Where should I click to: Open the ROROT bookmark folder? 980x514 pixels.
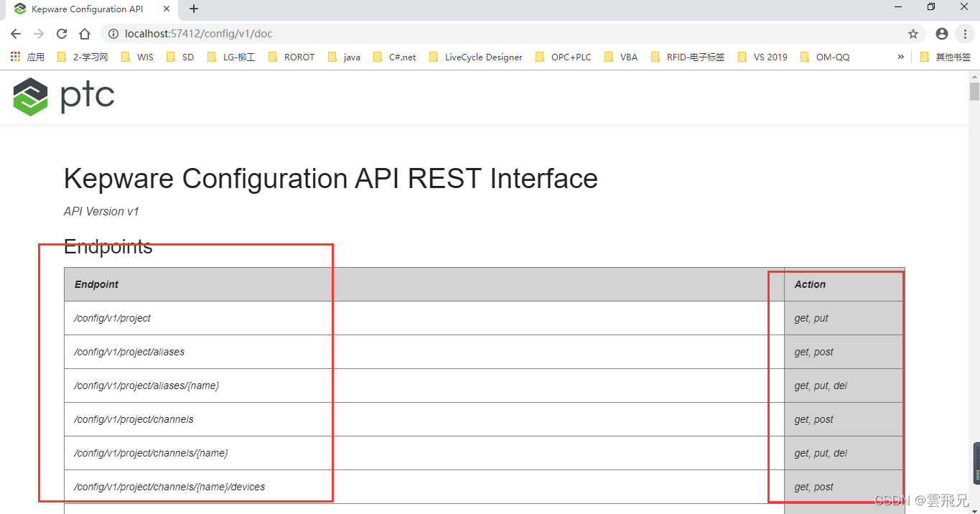point(291,57)
